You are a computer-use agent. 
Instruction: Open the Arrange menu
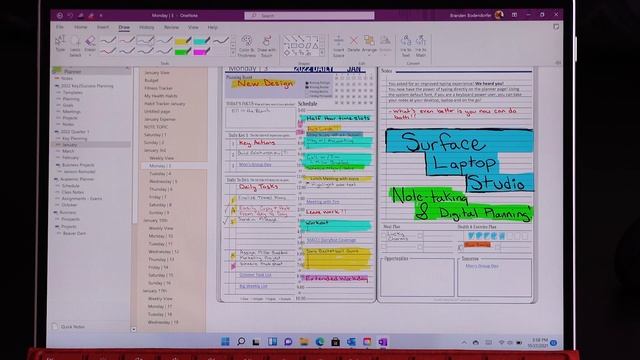(369, 44)
